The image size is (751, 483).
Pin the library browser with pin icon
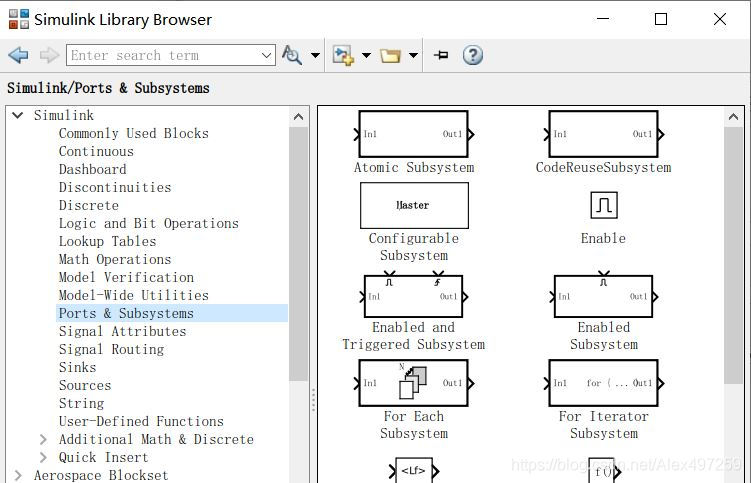tap(441, 55)
